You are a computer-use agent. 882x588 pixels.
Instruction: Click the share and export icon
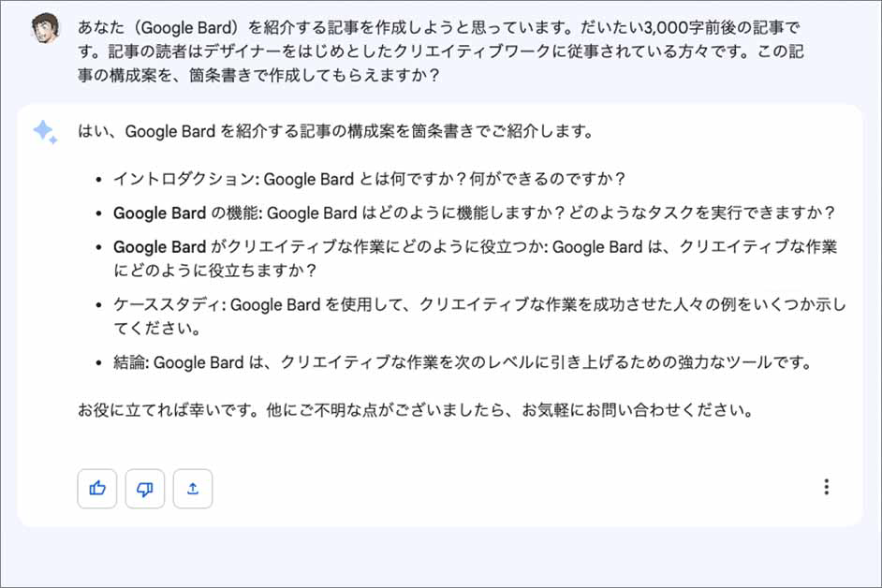coord(193,488)
